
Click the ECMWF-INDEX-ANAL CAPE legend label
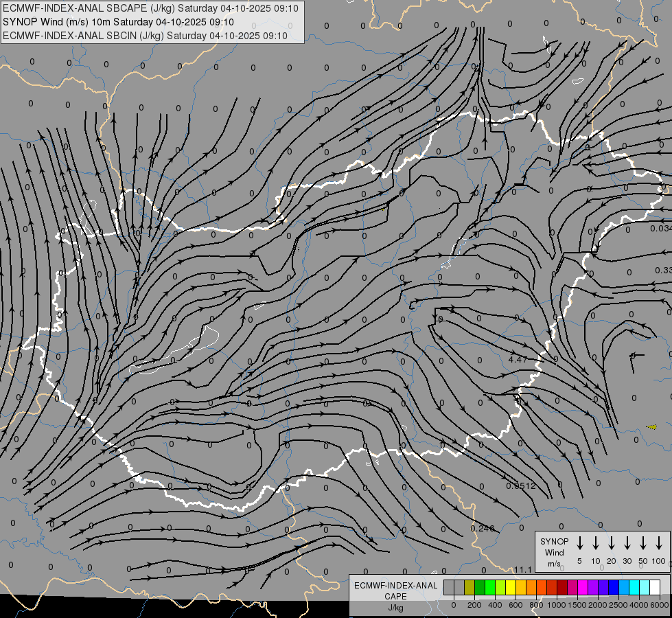(395, 591)
